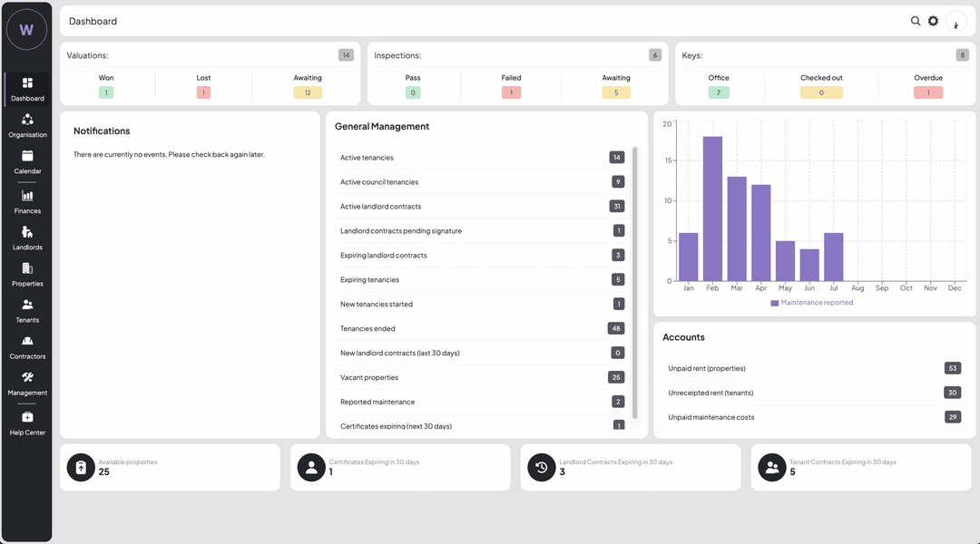Open settings via the gear icon

pos(933,21)
